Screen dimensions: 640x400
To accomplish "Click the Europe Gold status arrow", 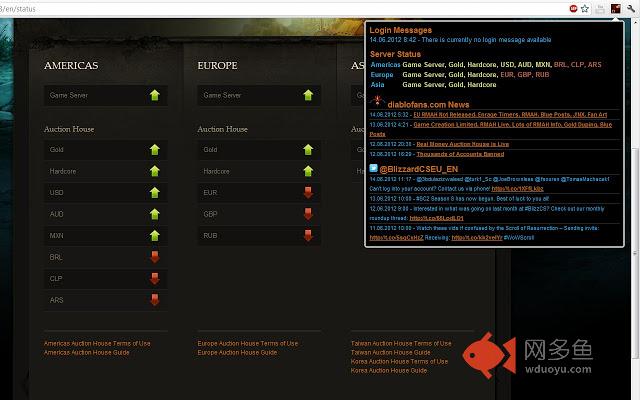I will [x=308, y=150].
